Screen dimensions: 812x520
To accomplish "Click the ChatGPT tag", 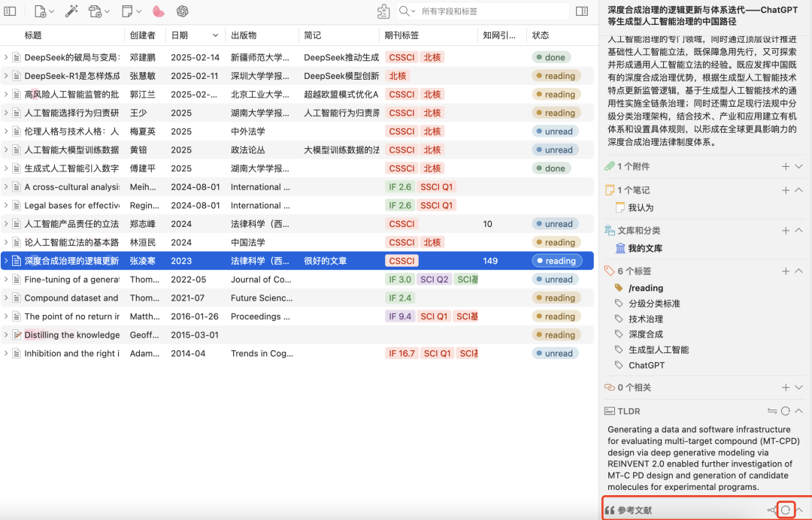I will pyautogui.click(x=647, y=365).
